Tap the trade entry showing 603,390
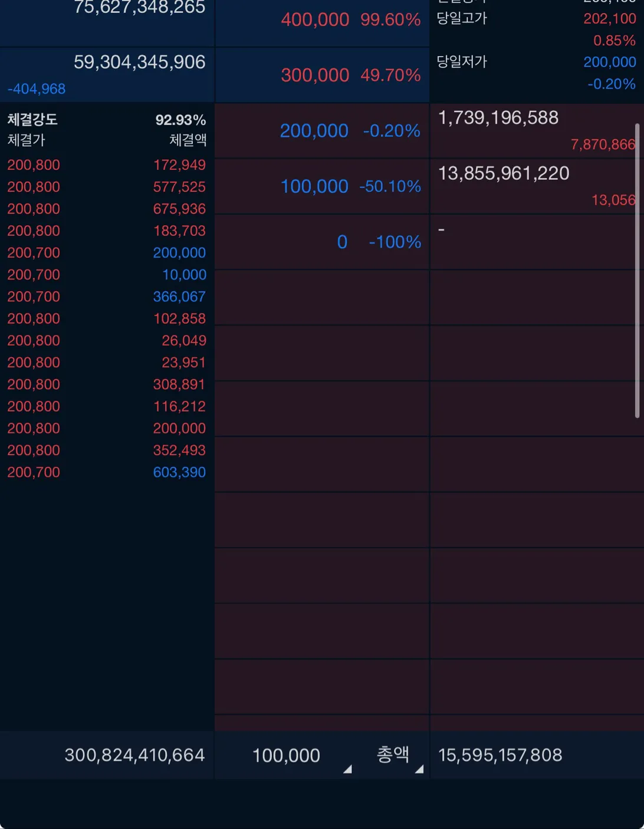 [106, 472]
